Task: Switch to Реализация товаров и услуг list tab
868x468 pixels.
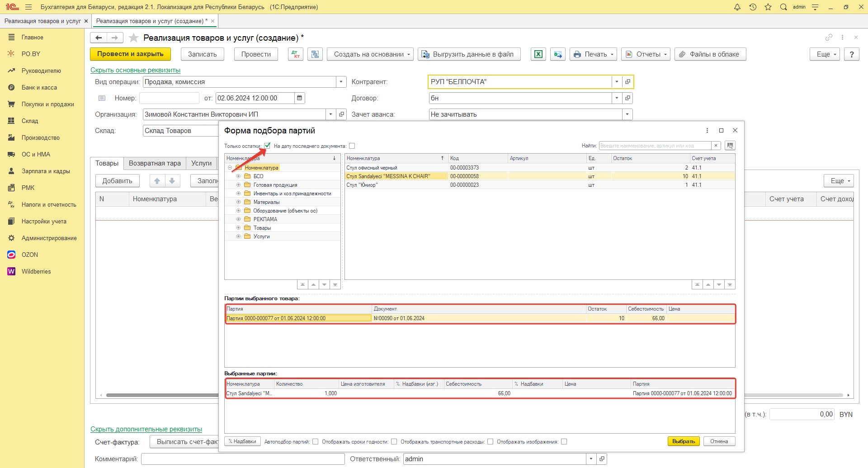Action: [x=42, y=21]
